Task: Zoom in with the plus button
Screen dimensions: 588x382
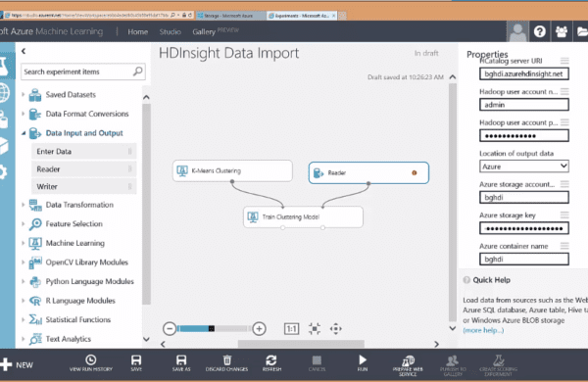Action: [x=259, y=329]
